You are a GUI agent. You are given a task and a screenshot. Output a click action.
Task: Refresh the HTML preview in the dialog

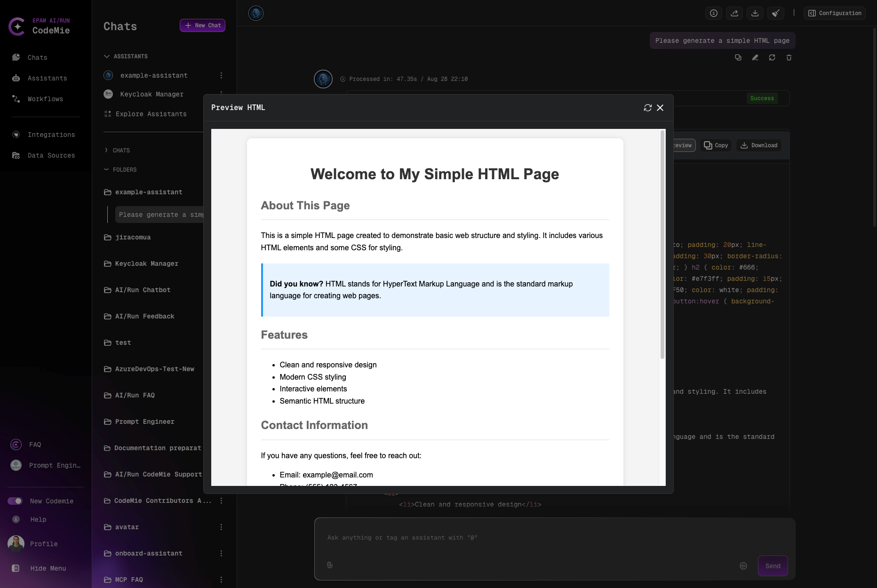648,108
